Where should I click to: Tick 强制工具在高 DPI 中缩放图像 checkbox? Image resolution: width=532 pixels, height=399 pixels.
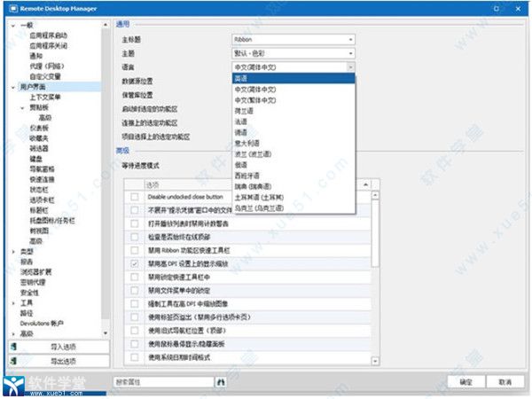(x=135, y=303)
